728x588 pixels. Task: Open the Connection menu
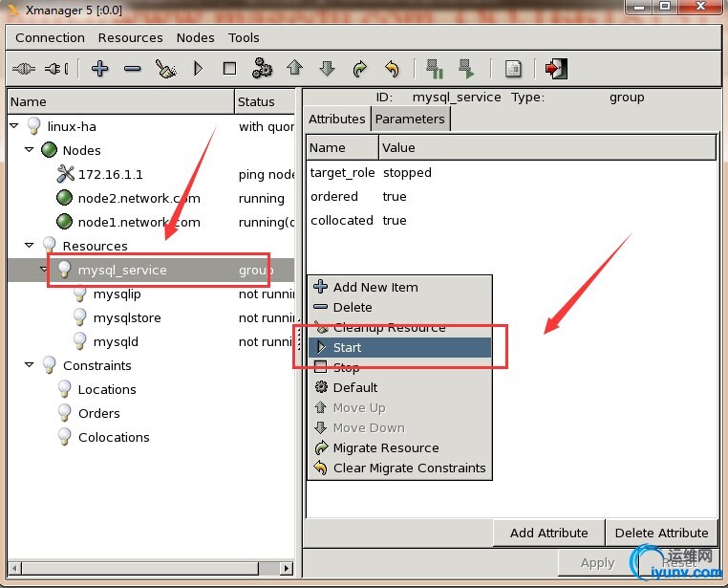click(50, 37)
